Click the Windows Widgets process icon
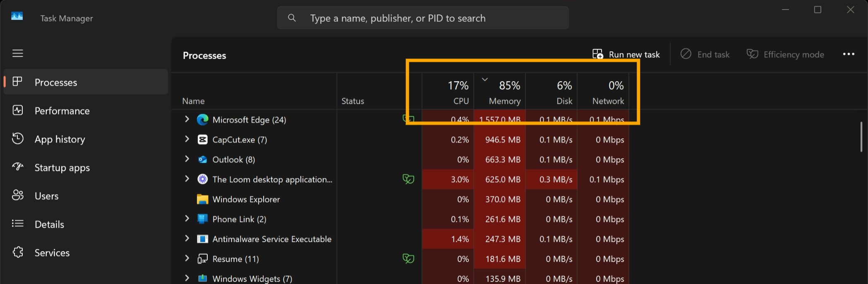868x284 pixels. click(202, 279)
